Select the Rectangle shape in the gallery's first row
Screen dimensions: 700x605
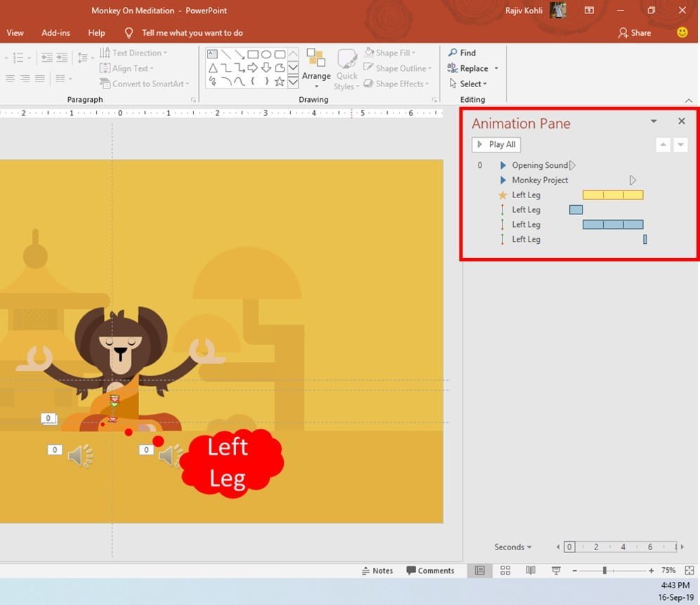(x=253, y=54)
